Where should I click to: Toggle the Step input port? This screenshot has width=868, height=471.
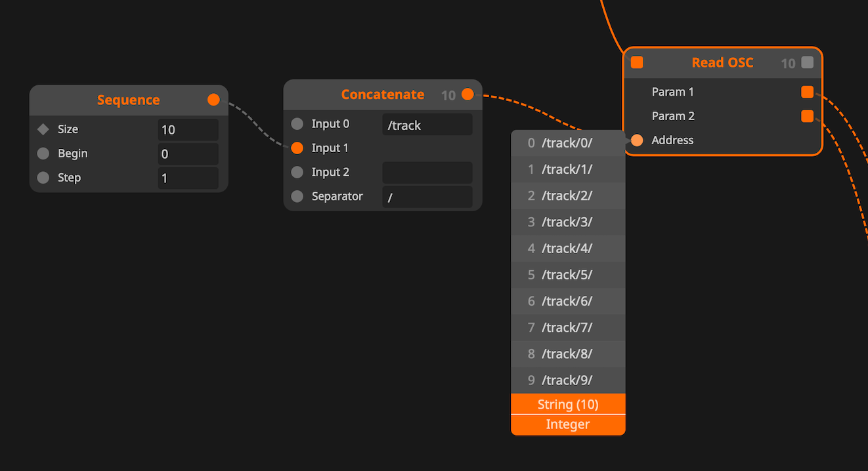pos(43,178)
